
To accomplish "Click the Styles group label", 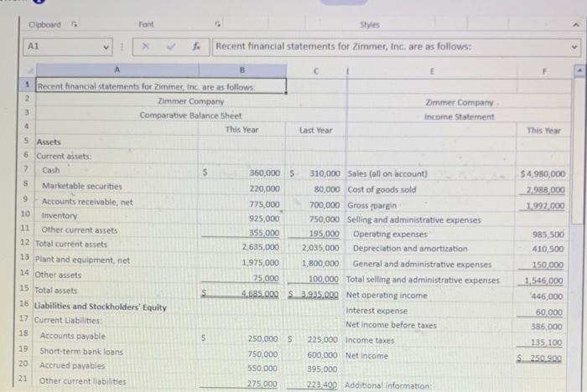I will coord(370,25).
